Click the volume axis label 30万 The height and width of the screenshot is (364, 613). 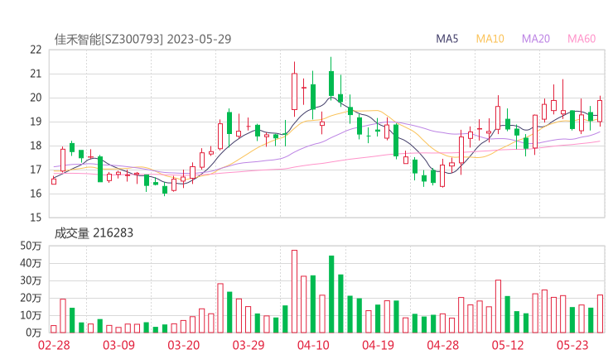point(31,280)
